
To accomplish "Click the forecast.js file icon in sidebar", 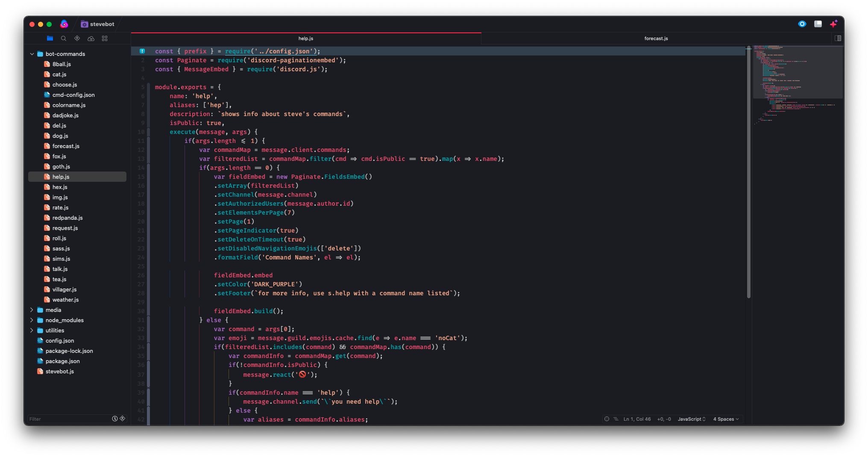I will [x=47, y=146].
